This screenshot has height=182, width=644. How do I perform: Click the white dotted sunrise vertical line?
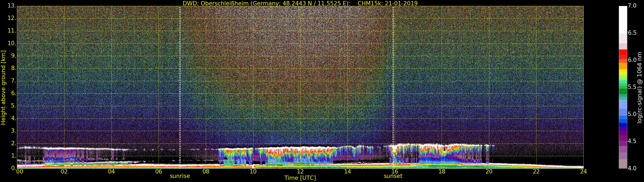pos(180,87)
